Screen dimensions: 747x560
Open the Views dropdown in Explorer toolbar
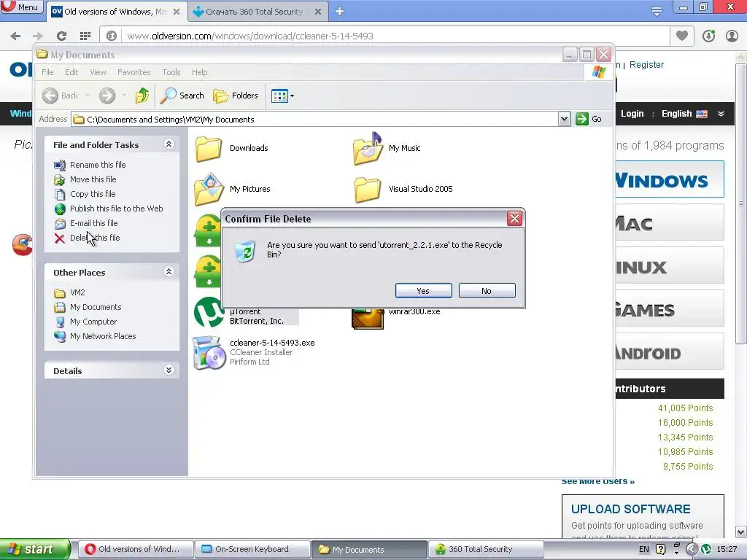pos(282,96)
